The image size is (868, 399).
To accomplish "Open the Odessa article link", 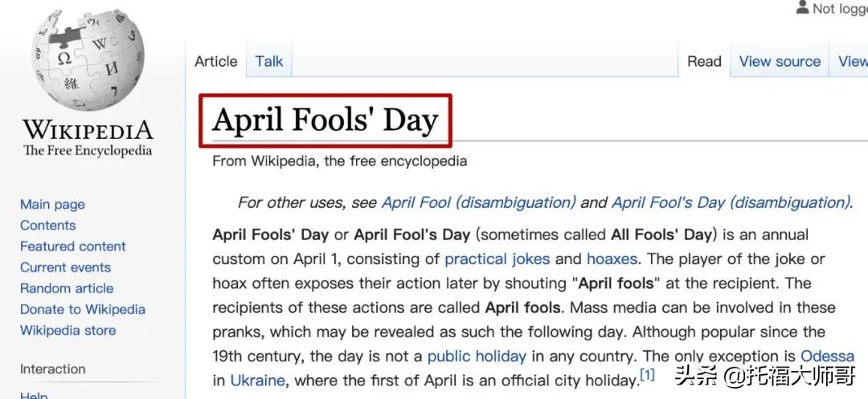I will point(828,356).
